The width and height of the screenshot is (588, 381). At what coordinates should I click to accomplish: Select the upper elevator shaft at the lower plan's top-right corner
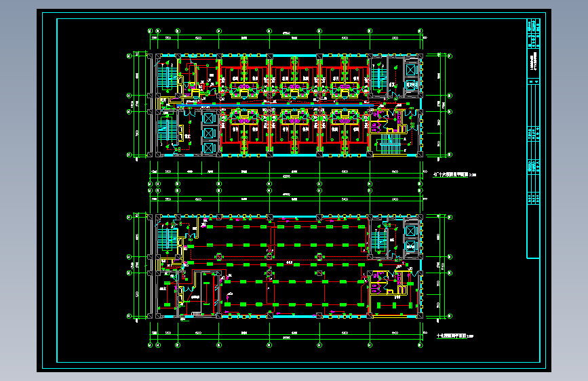pos(411,231)
